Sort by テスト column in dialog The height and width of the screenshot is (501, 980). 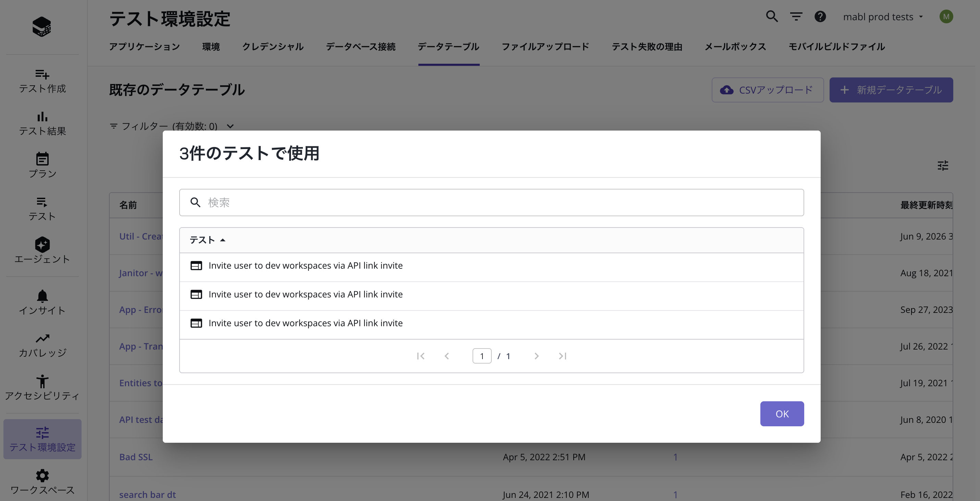(208, 240)
